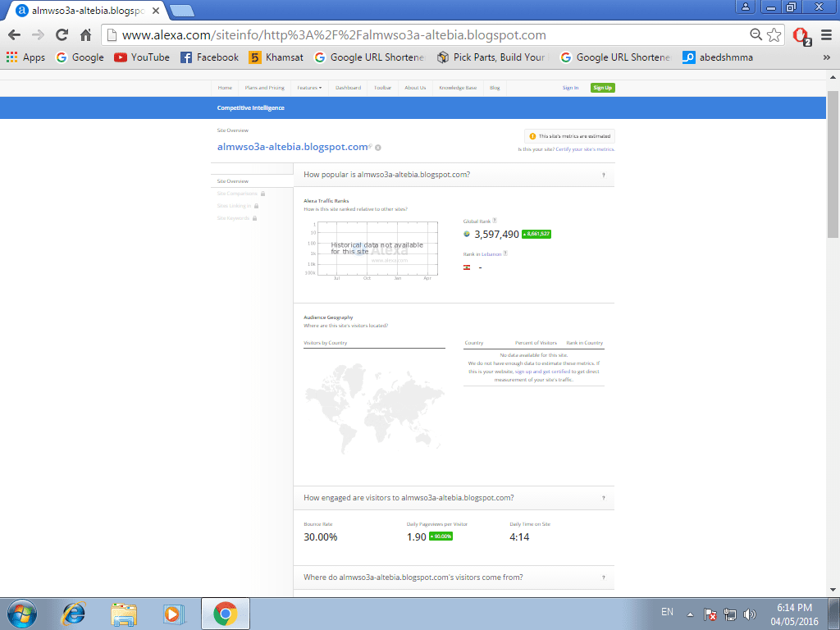Click the red ad blocker extension icon
Image resolution: width=840 pixels, height=630 pixels.
click(x=801, y=35)
